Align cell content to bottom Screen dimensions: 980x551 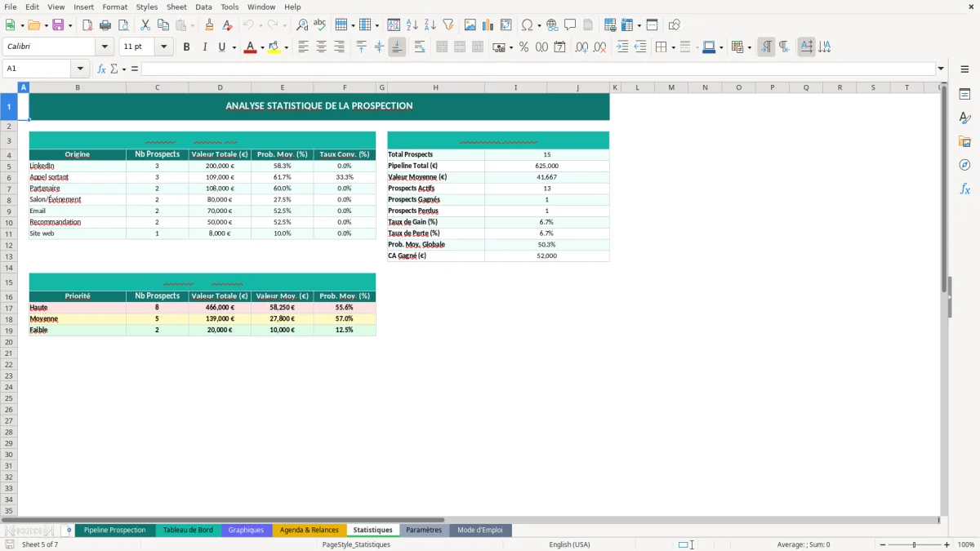(x=397, y=47)
